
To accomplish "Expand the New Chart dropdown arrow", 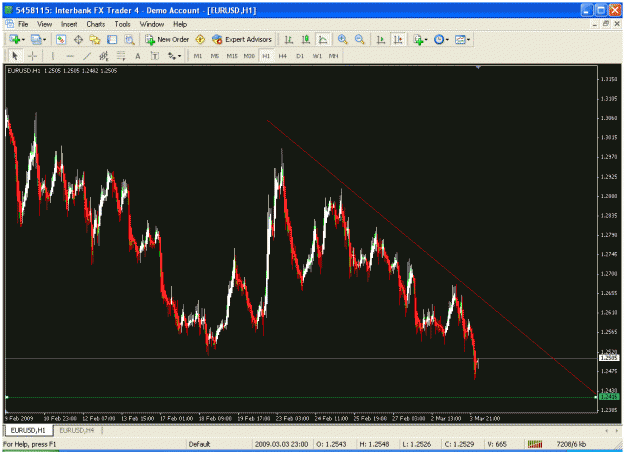I will [23, 39].
